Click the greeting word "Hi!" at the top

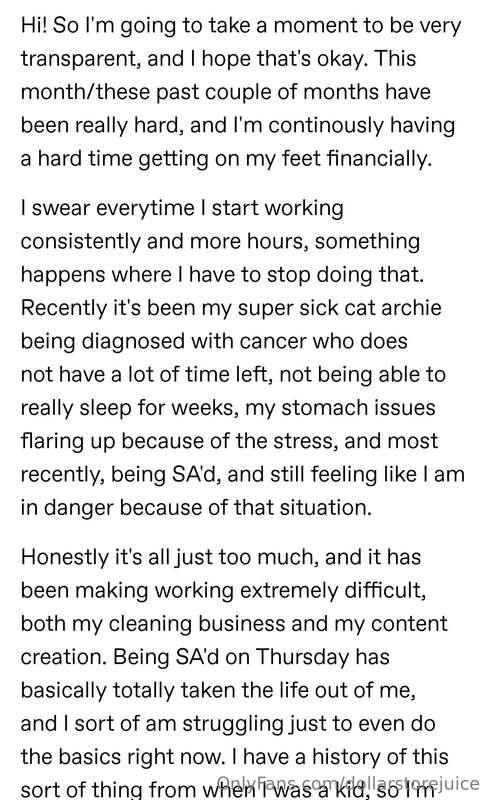tap(34, 25)
